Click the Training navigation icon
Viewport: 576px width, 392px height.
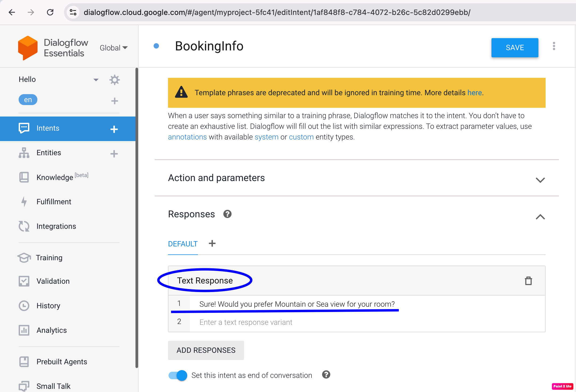(x=23, y=257)
